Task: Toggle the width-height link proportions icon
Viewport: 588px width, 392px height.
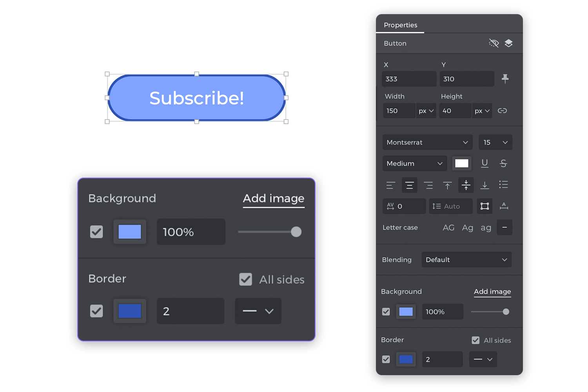Action: (x=502, y=111)
